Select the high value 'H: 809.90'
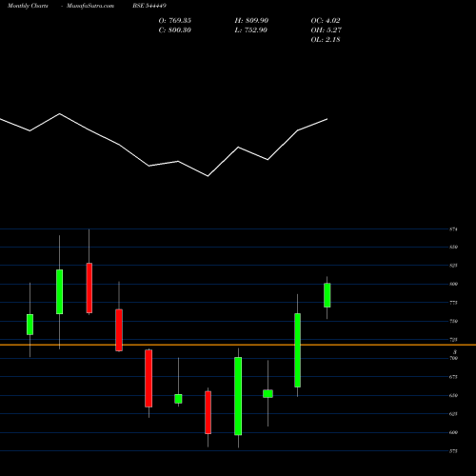 (251, 20)
